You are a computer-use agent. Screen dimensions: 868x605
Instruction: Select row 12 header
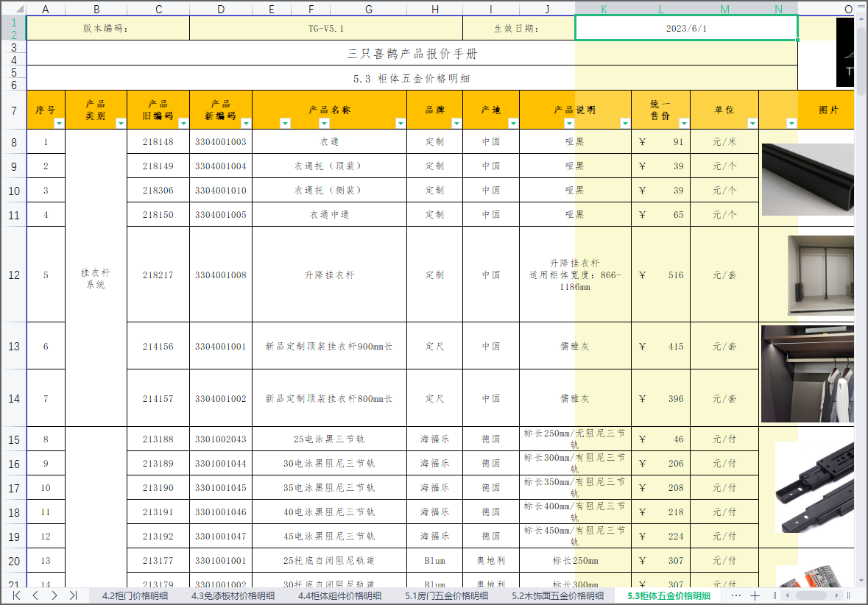(x=14, y=275)
